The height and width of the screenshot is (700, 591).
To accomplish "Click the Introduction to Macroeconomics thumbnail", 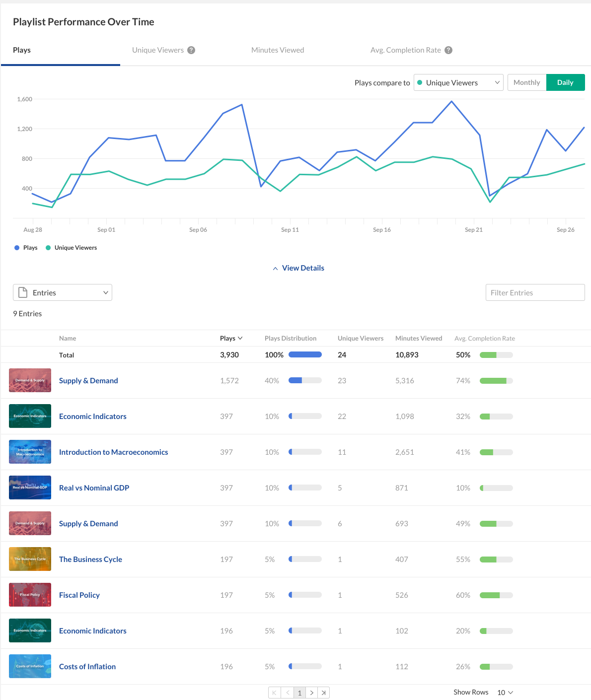I will coord(30,452).
